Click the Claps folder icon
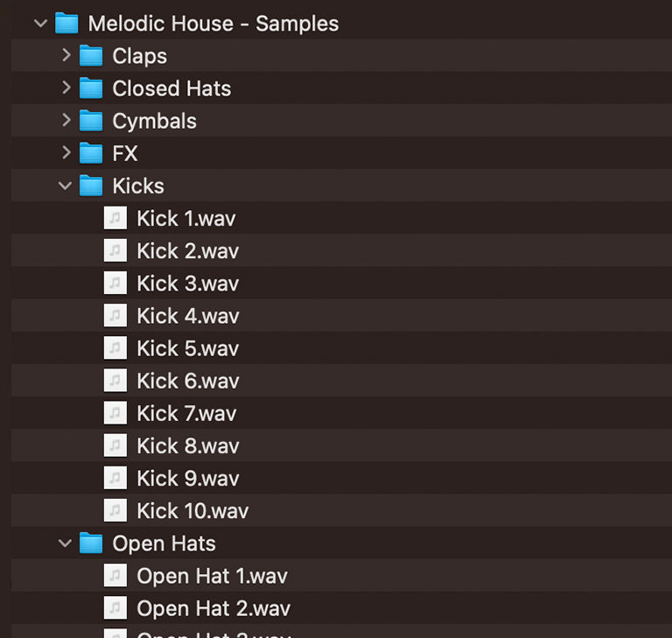 (x=91, y=56)
